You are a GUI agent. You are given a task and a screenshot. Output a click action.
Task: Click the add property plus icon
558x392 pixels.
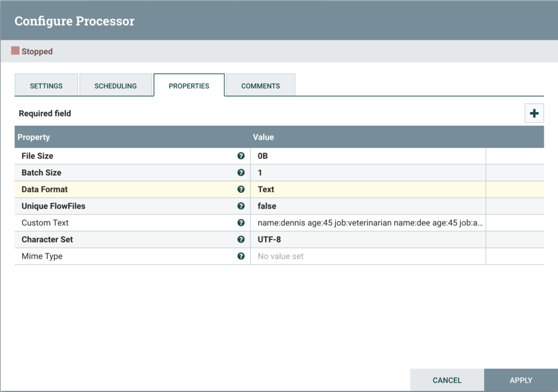(534, 113)
